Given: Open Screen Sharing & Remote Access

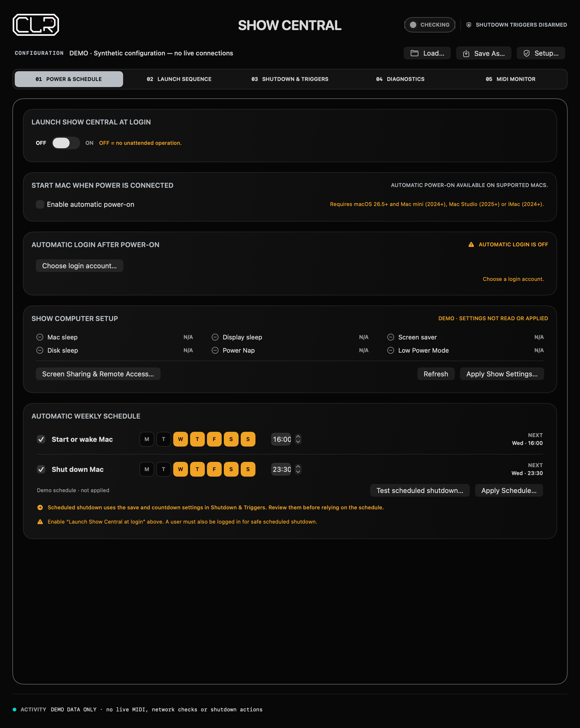Looking at the screenshot, I should click(98, 374).
